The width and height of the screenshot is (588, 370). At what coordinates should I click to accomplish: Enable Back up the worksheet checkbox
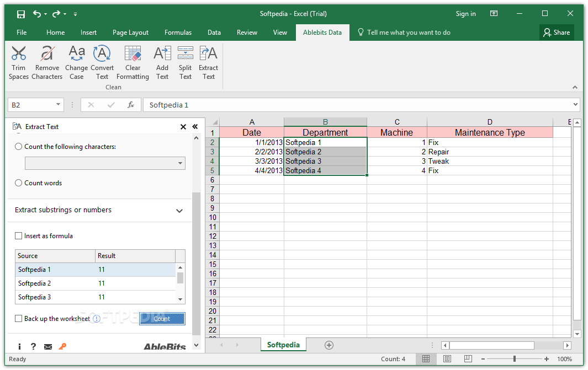tap(18, 318)
